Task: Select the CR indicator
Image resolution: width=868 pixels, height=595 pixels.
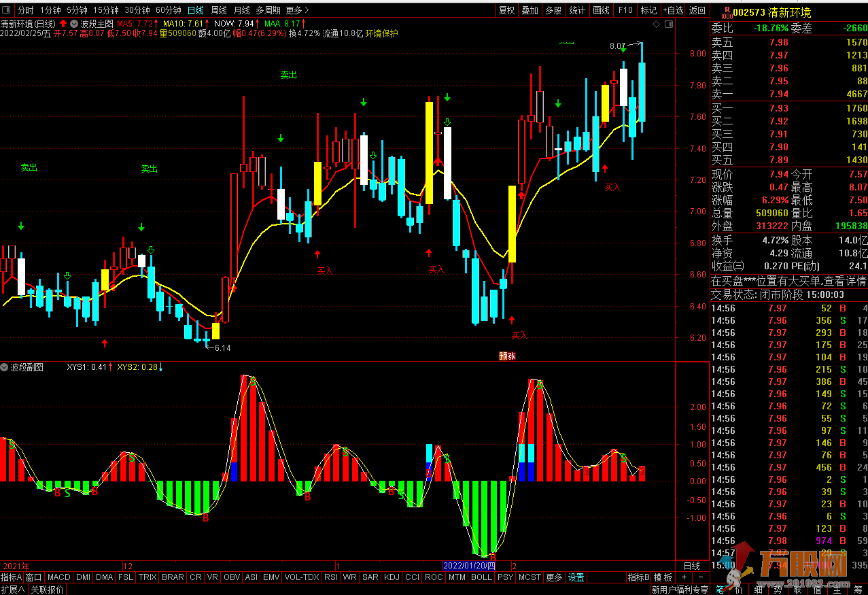Action: point(196,577)
